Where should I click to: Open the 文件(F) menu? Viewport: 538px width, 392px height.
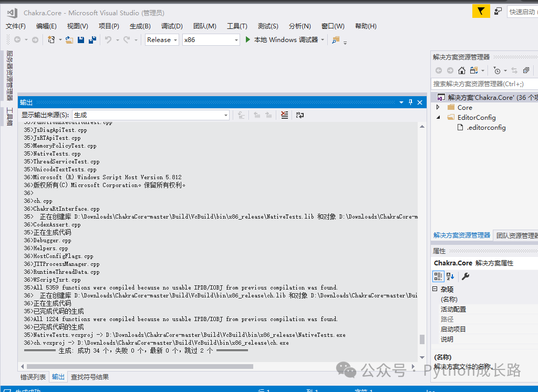tap(15, 26)
